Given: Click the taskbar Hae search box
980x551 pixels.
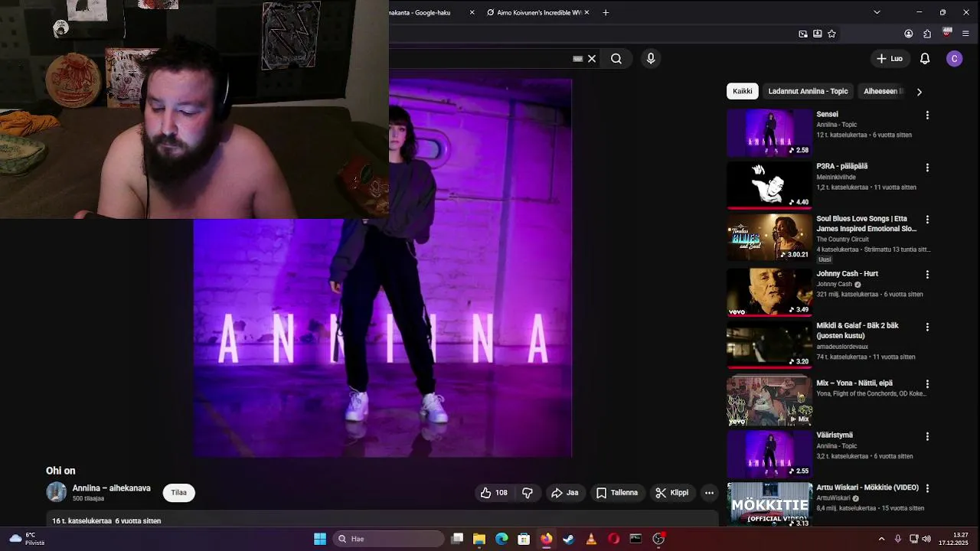Looking at the screenshot, I should click(390, 539).
